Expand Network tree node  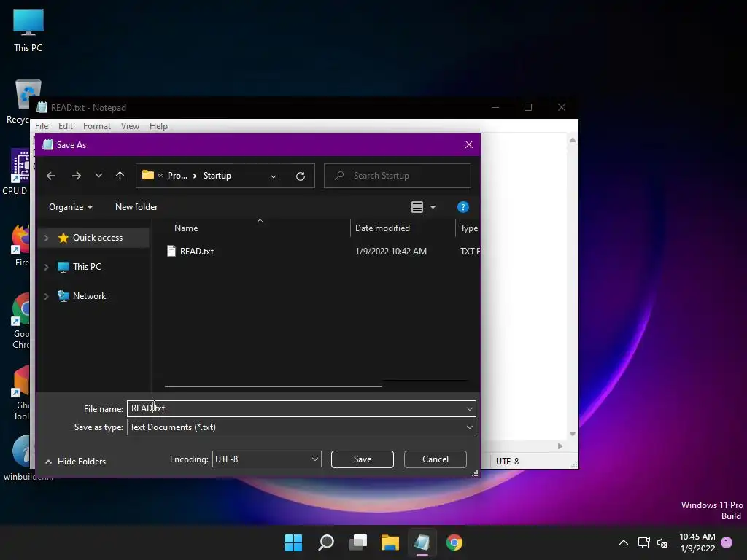tap(46, 296)
